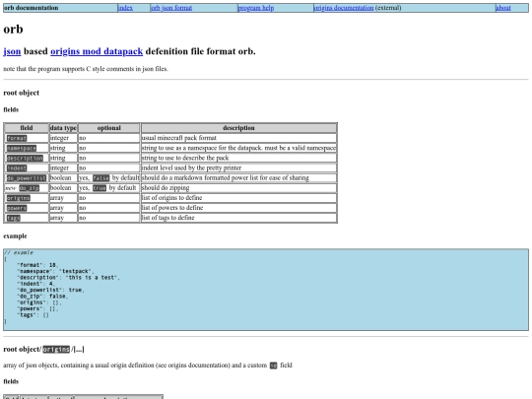Click 'indent level used by the pretty printer'
Image resolution: width=532 pixels, height=399 pixels.
pyautogui.click(x=192, y=167)
